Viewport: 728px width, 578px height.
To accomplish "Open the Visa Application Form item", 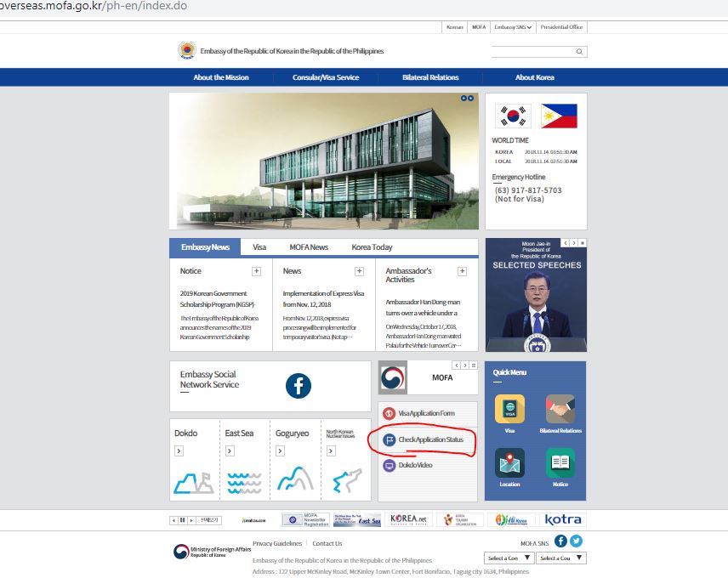I will point(390,412).
